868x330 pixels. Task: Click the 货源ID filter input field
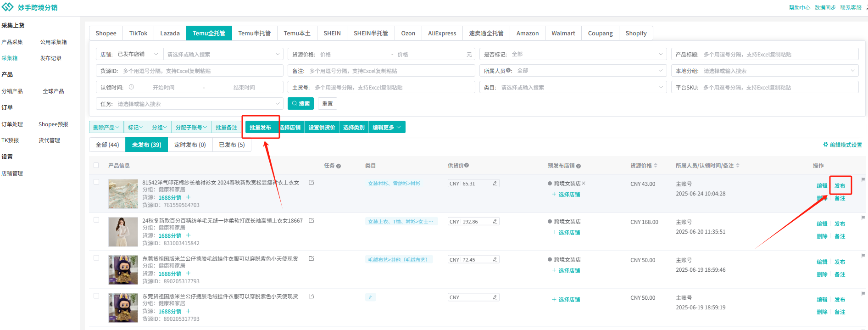[189, 71]
